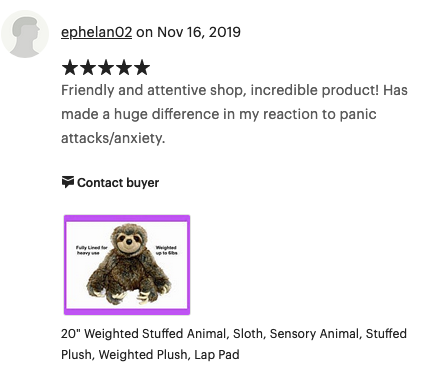Click the sloth's face in the thumbnail
The height and width of the screenshot is (374, 425).
tap(128, 240)
